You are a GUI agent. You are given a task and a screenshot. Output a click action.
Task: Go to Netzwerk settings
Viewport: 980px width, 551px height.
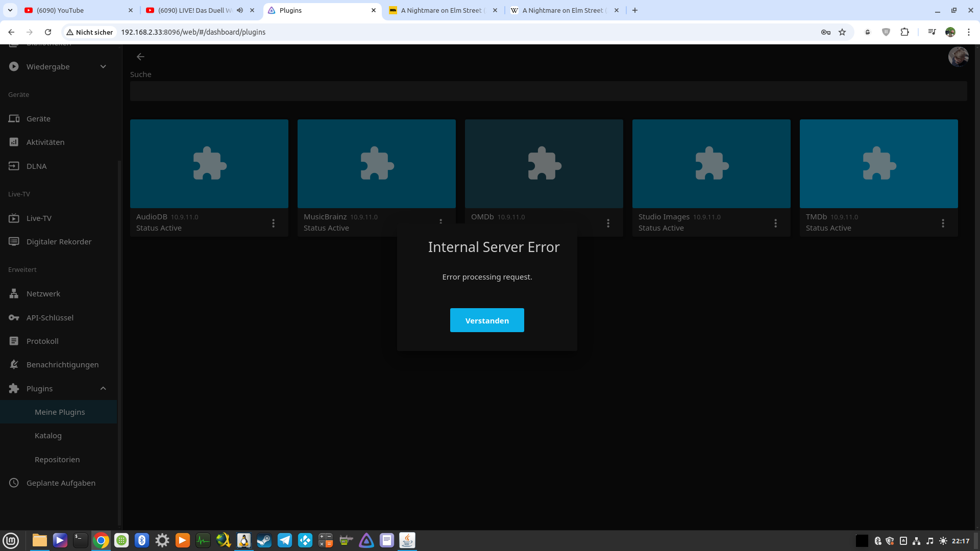(x=43, y=294)
